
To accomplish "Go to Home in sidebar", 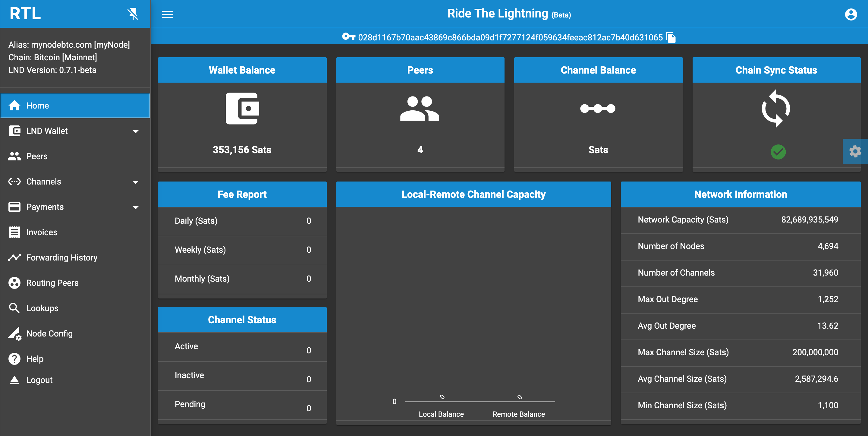I will [75, 106].
